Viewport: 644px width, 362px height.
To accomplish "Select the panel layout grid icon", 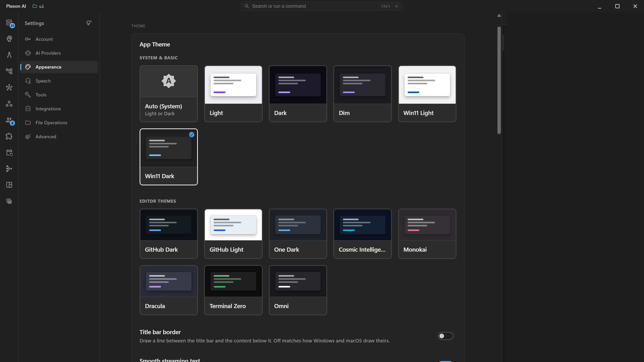I will coord(9,185).
